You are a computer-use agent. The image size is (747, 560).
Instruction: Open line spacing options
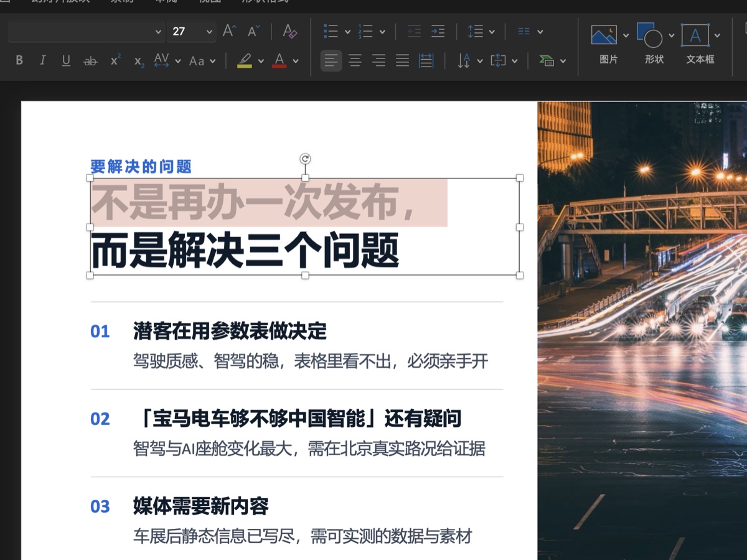476,31
